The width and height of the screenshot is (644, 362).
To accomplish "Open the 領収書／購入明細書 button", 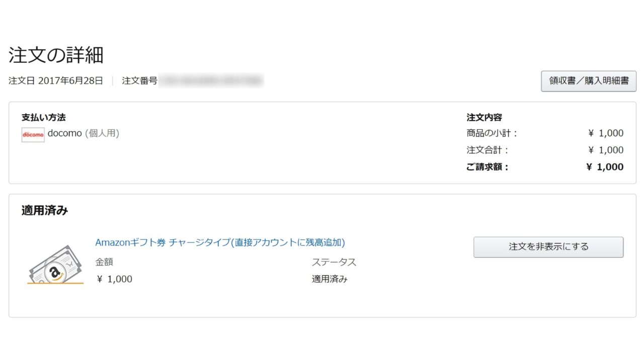I will [x=589, y=81].
